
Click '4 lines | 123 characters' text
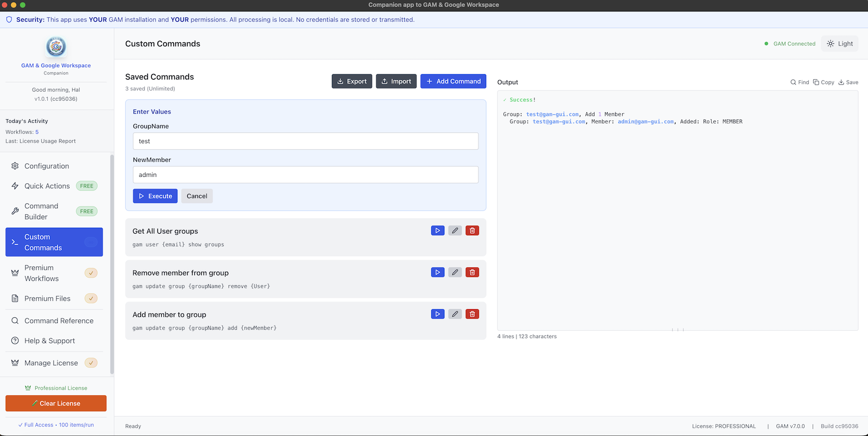pyautogui.click(x=527, y=337)
